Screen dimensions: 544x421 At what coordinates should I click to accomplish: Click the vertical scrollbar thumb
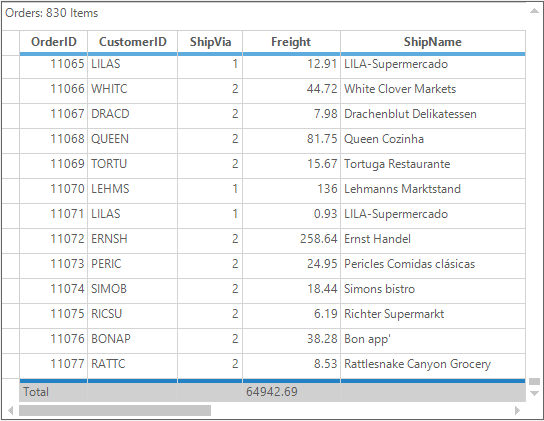click(534, 381)
